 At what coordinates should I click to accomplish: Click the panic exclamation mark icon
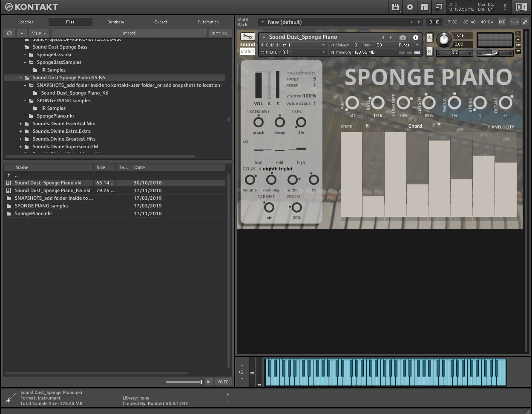coord(505,7)
